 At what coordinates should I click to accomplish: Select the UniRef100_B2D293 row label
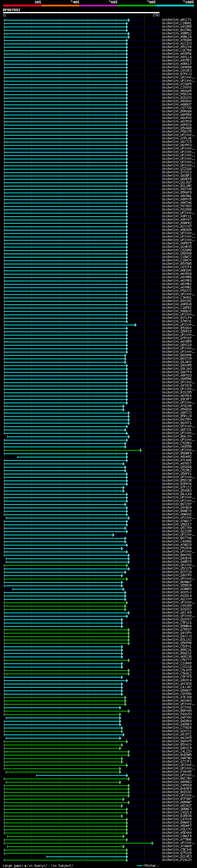tap(177, 98)
